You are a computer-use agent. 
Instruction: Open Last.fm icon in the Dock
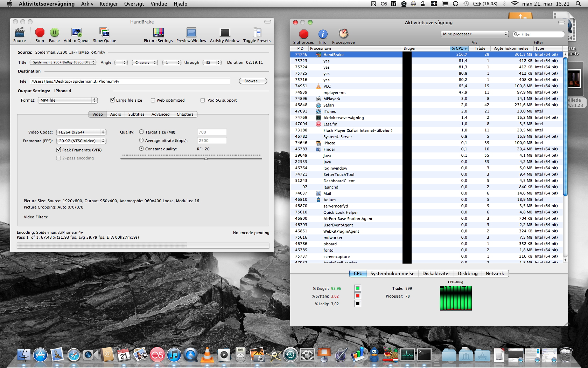pyautogui.click(x=157, y=355)
